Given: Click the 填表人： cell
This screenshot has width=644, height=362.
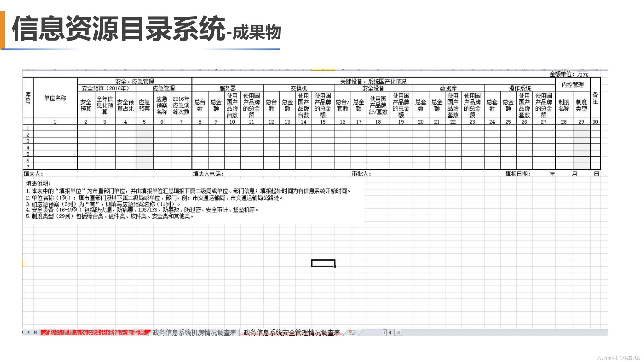Looking at the screenshot, I should pos(33,174).
